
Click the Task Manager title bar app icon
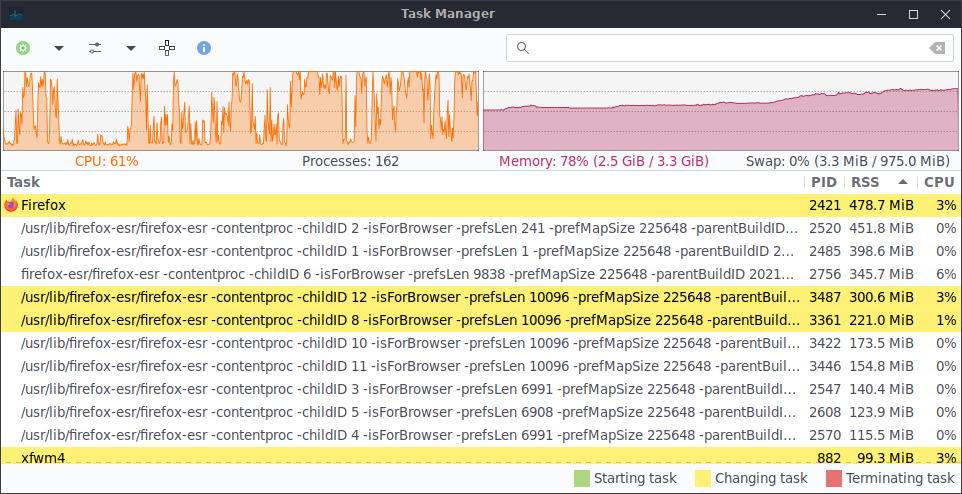pyautogui.click(x=16, y=14)
